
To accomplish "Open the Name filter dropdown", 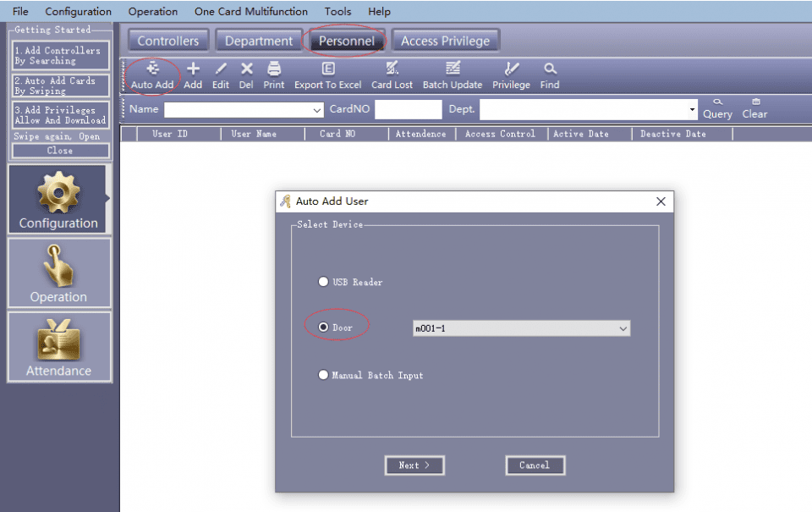I will coord(317,110).
